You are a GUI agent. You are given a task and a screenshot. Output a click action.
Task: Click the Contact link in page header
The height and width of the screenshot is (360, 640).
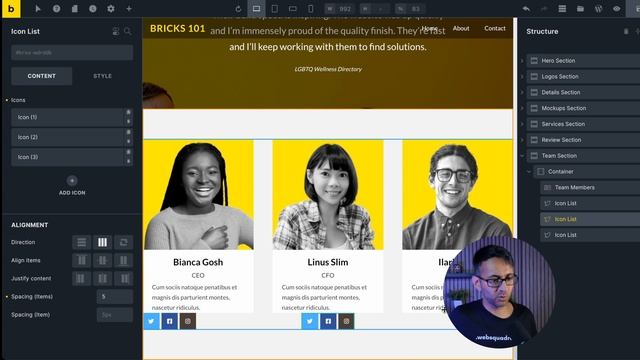click(495, 28)
